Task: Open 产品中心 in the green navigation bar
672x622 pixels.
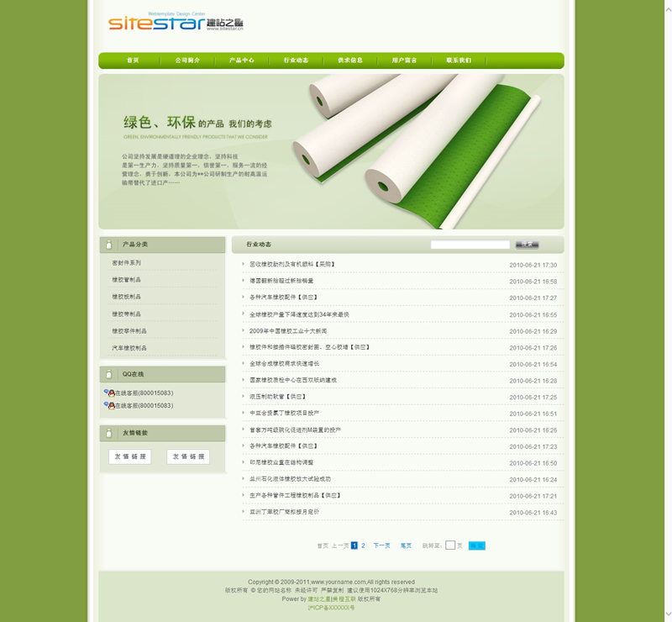Action: tap(242, 61)
